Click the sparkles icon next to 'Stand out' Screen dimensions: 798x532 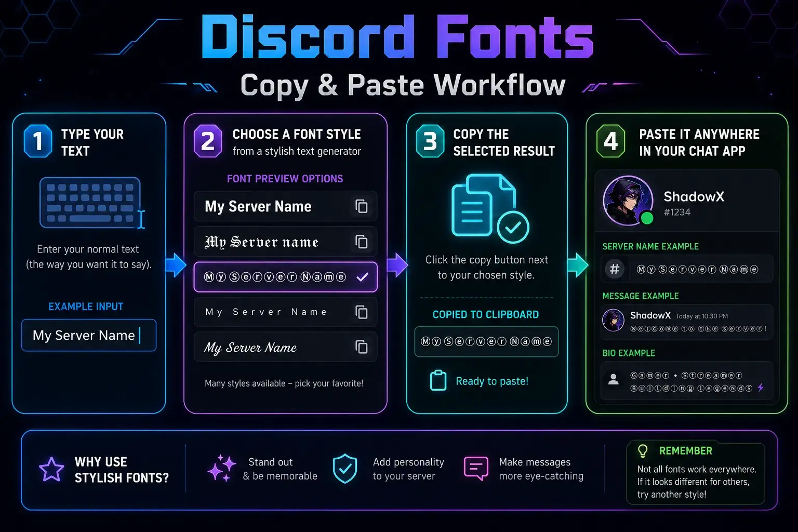221,468
